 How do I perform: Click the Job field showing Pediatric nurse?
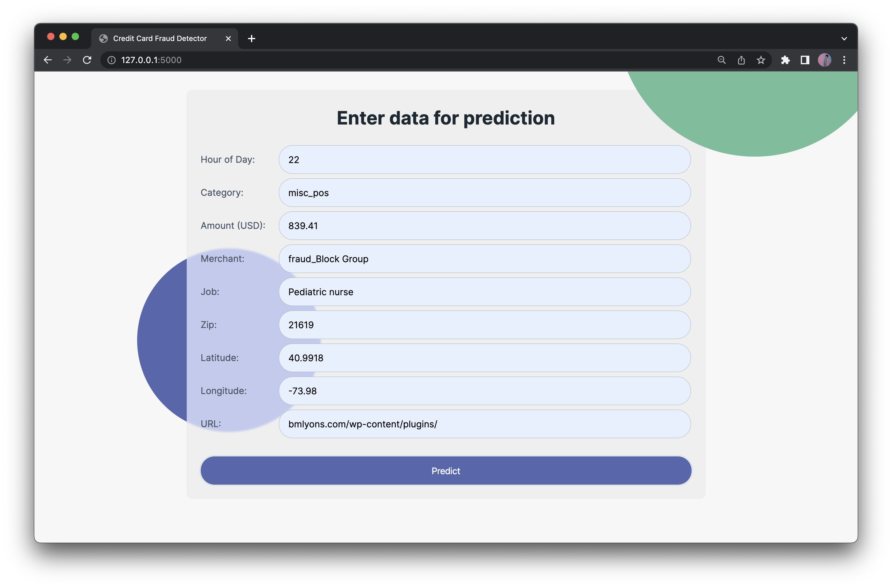coord(485,291)
